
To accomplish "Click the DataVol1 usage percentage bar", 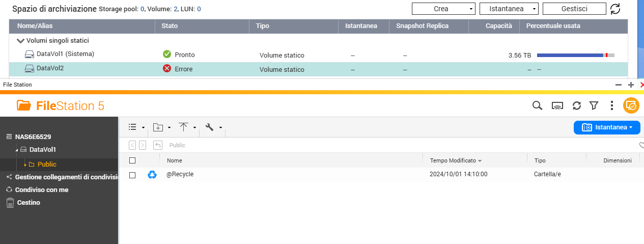I will click(x=575, y=55).
